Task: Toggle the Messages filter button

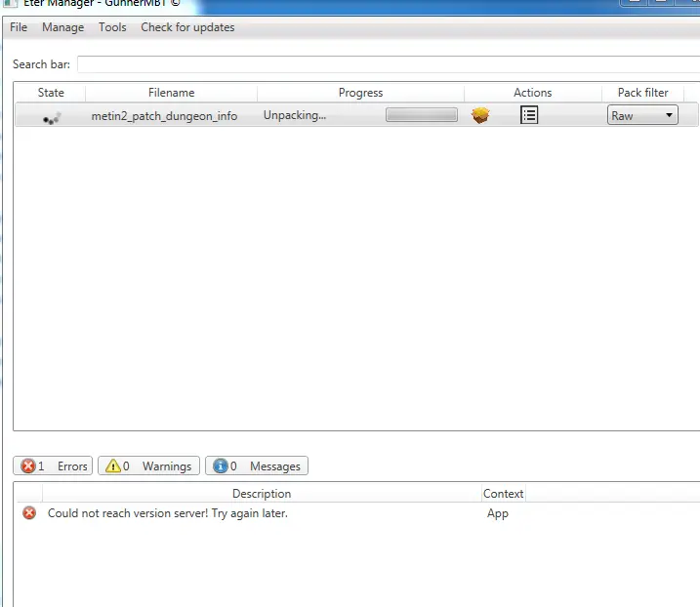Action: point(257,466)
